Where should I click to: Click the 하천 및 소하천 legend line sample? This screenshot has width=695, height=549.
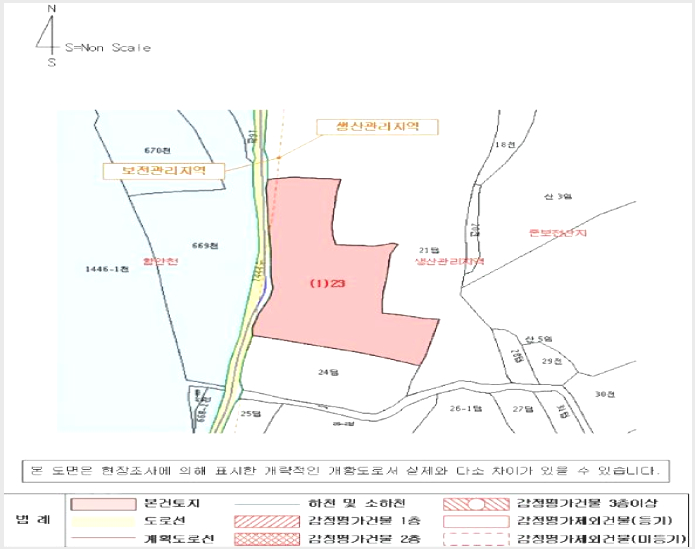[267, 504]
